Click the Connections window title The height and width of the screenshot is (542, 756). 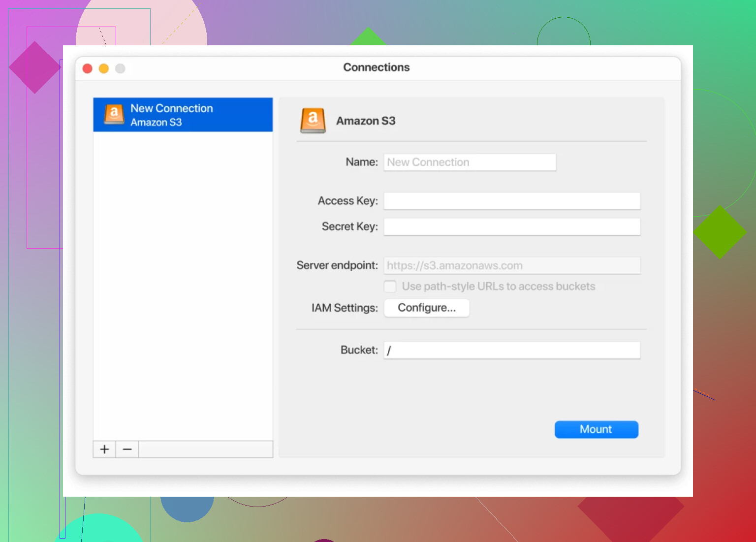[377, 67]
